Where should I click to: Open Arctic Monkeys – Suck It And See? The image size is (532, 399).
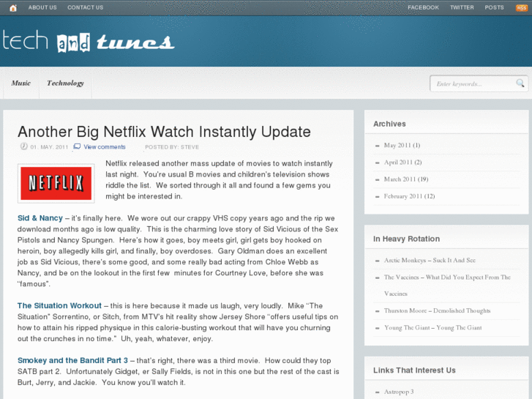point(430,261)
